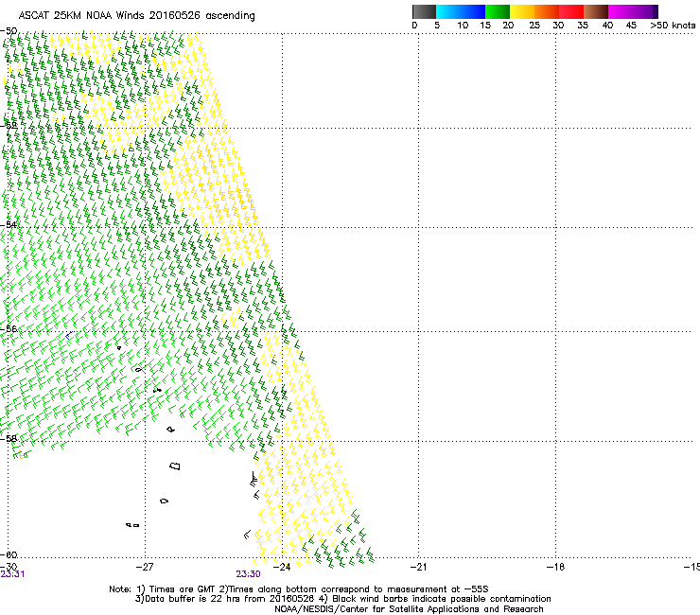Click the gray 0-5 knots legend segment

[424, 11]
